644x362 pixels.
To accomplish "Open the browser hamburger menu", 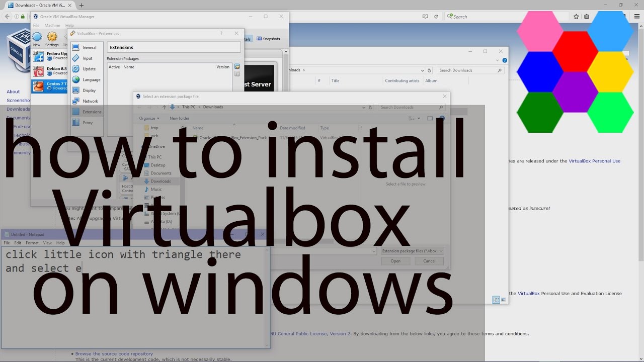I will (x=637, y=17).
